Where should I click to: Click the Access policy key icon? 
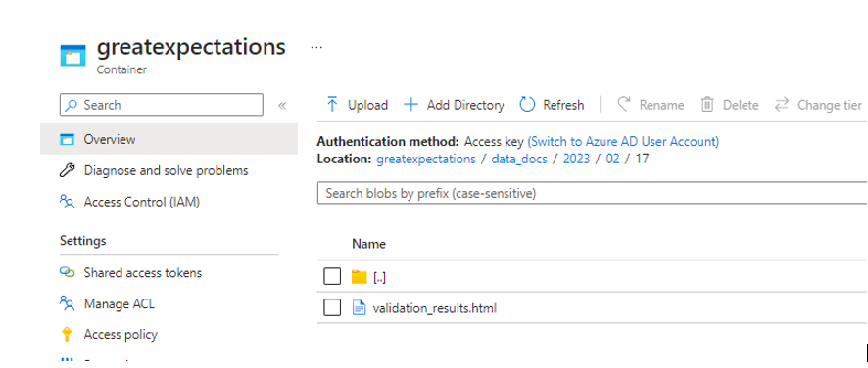click(x=67, y=335)
